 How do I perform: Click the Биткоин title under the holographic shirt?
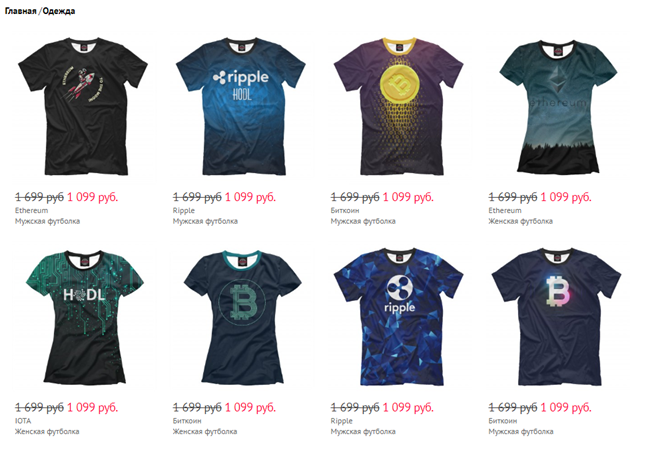pyautogui.click(x=503, y=421)
